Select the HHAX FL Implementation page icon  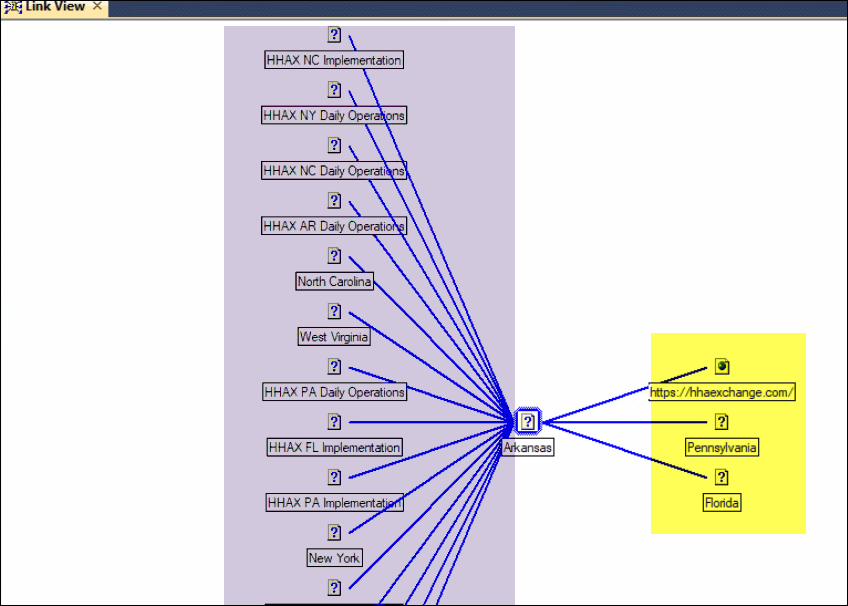pos(334,421)
